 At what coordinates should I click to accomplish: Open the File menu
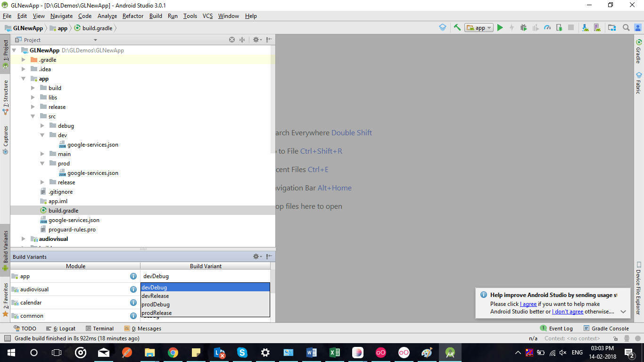(x=7, y=16)
